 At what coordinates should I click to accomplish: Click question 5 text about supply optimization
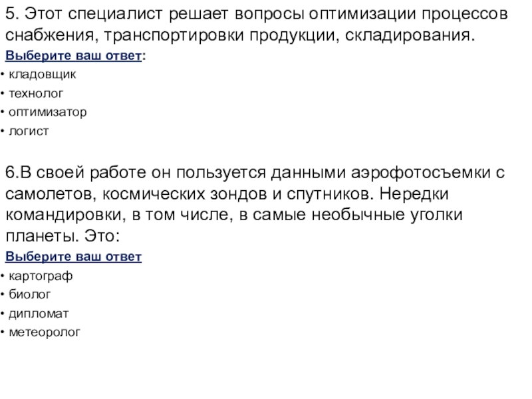[x=255, y=24]
